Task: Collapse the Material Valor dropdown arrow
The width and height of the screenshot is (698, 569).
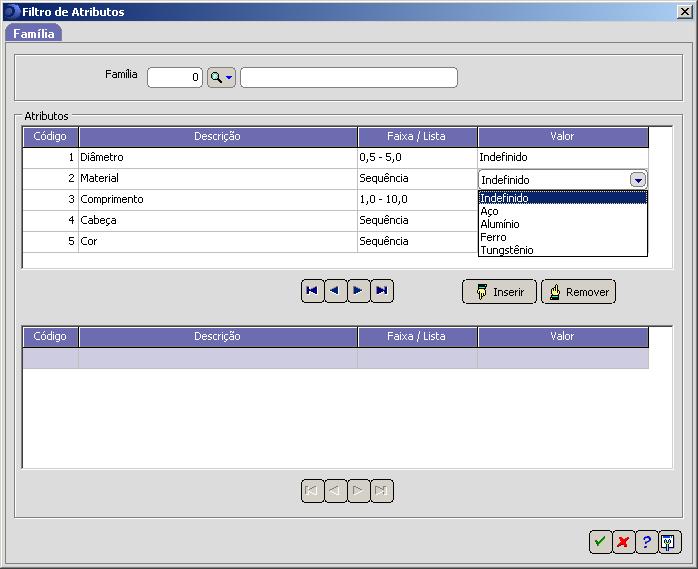Action: click(638, 180)
